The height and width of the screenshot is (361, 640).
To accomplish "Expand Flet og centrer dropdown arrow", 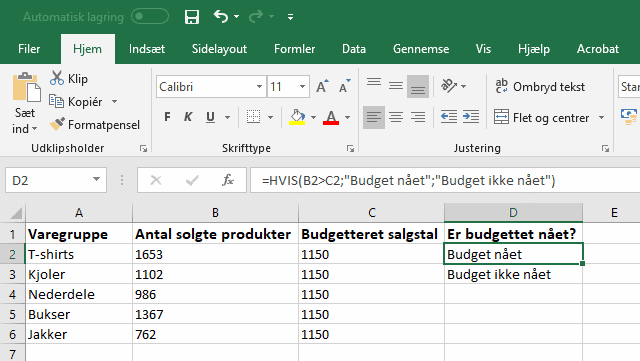I will [x=601, y=118].
